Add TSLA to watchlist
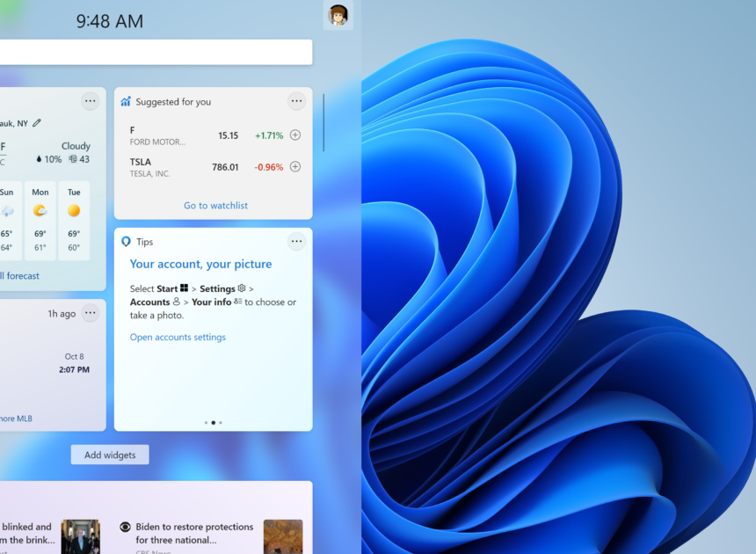756x554 pixels. click(x=295, y=167)
